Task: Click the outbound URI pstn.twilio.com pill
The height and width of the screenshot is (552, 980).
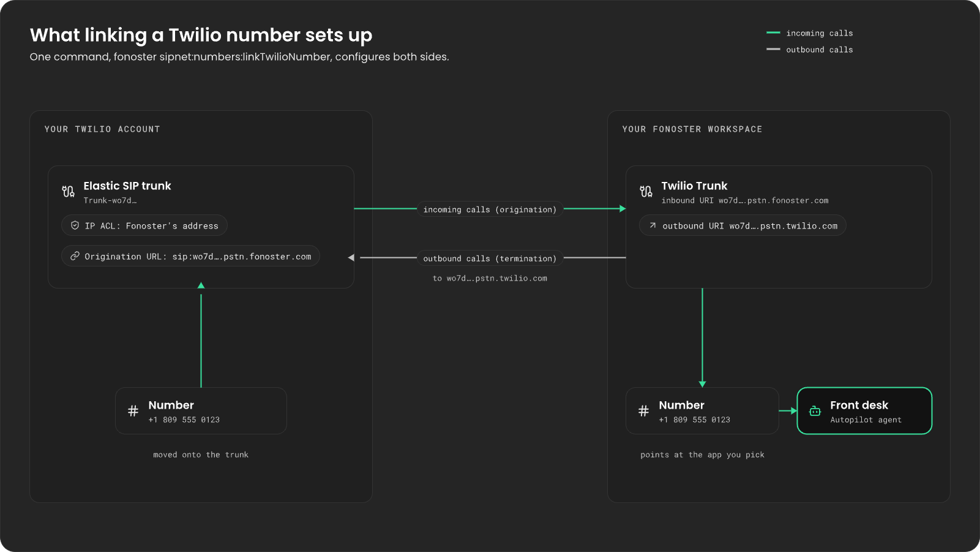Action: click(x=742, y=225)
